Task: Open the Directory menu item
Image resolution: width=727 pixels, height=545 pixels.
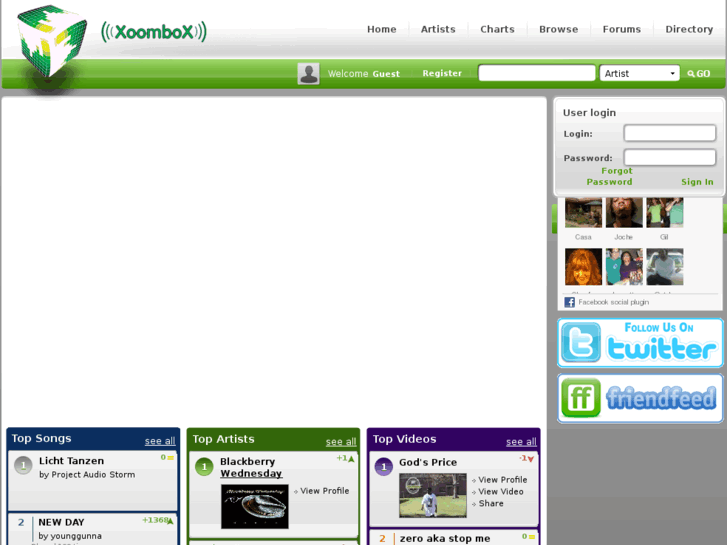Action: [689, 29]
